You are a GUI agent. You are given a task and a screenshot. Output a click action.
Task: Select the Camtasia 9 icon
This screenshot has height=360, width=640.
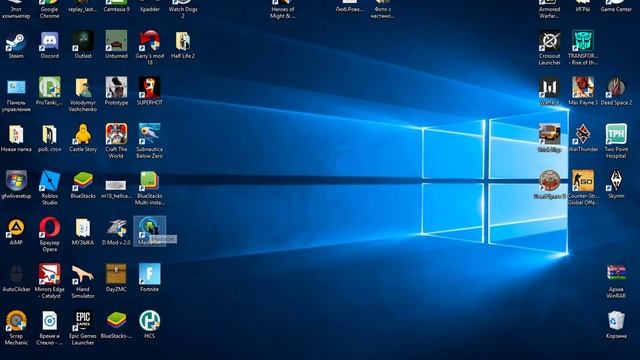116,6
